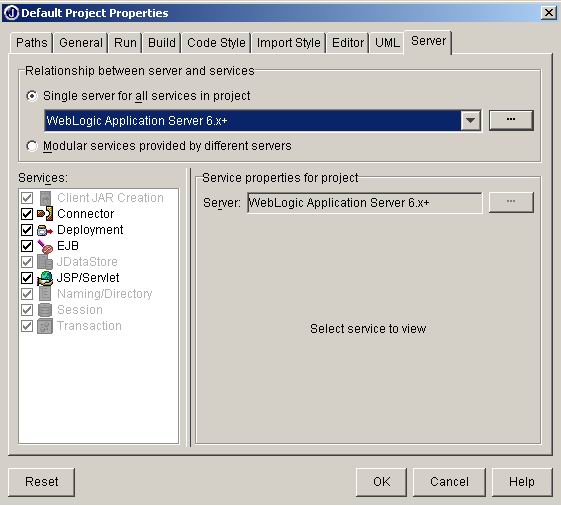
Task: Open Help for project properties
Action: click(522, 482)
